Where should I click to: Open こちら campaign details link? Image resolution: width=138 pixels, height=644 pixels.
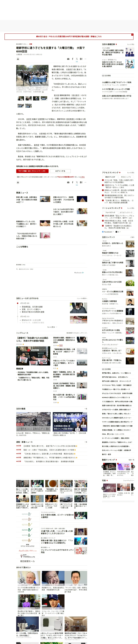click(82, 177)
